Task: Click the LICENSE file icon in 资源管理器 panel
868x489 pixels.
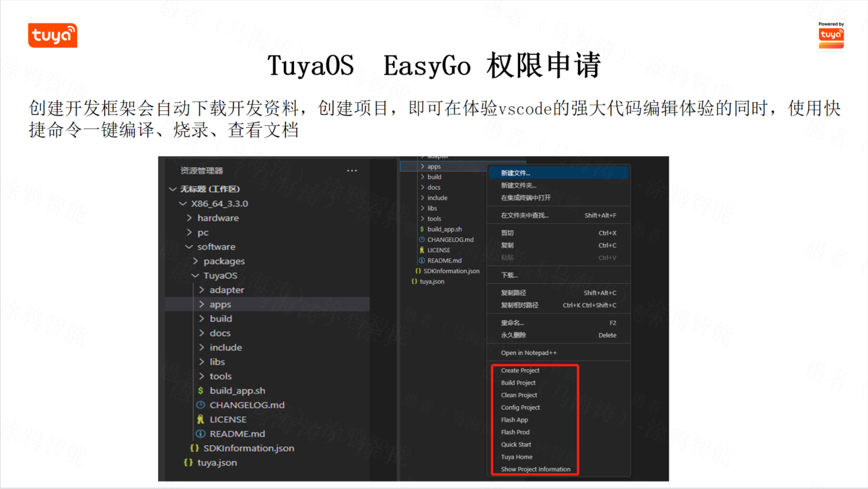Action: coord(201,420)
